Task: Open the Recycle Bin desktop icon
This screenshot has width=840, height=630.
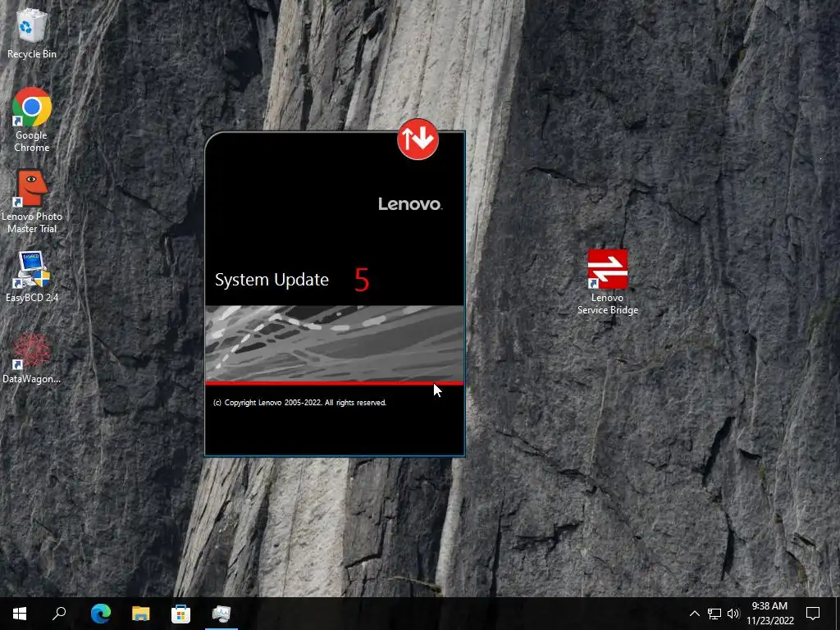Action: tap(32, 33)
